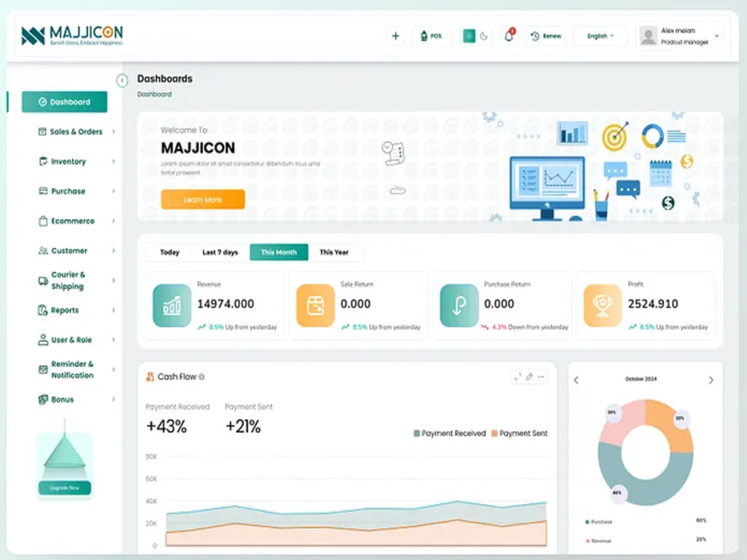Screen dimensions: 747x560
Task: Select the This Month tab
Action: pyautogui.click(x=279, y=252)
